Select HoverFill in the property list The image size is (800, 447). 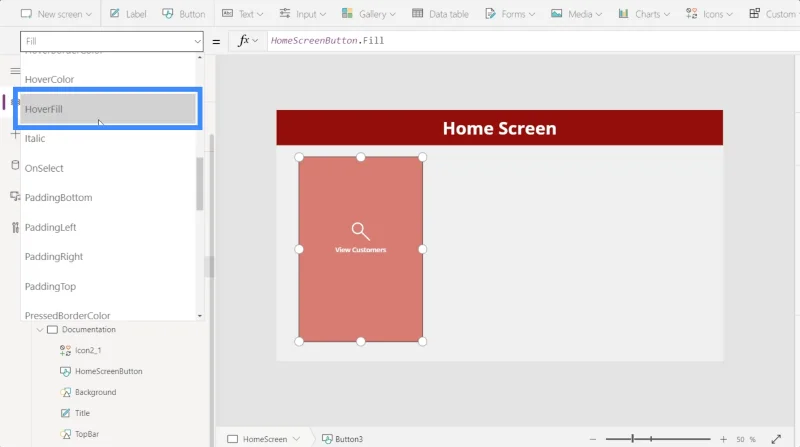point(108,109)
